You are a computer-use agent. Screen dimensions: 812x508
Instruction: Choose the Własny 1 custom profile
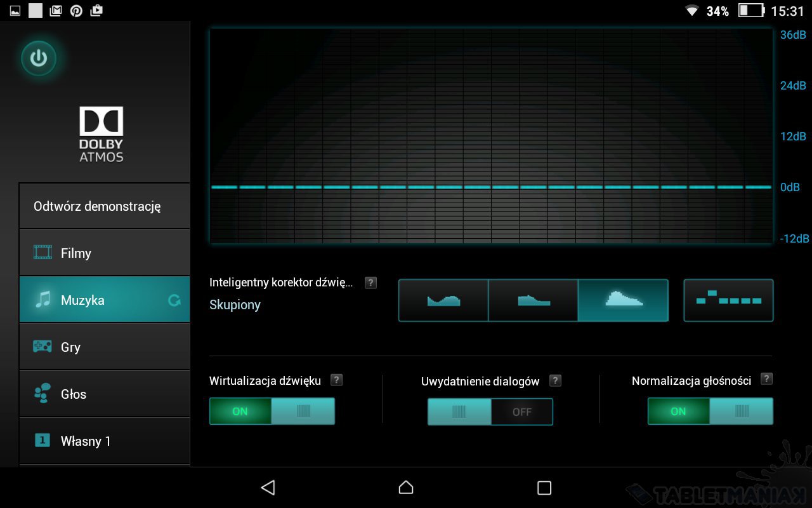(105, 441)
